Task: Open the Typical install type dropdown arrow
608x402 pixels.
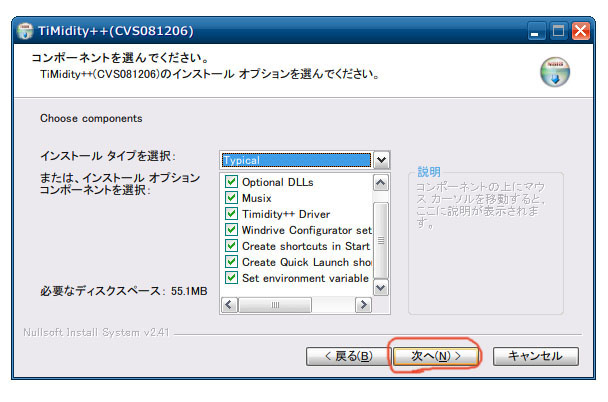Action: coord(381,160)
